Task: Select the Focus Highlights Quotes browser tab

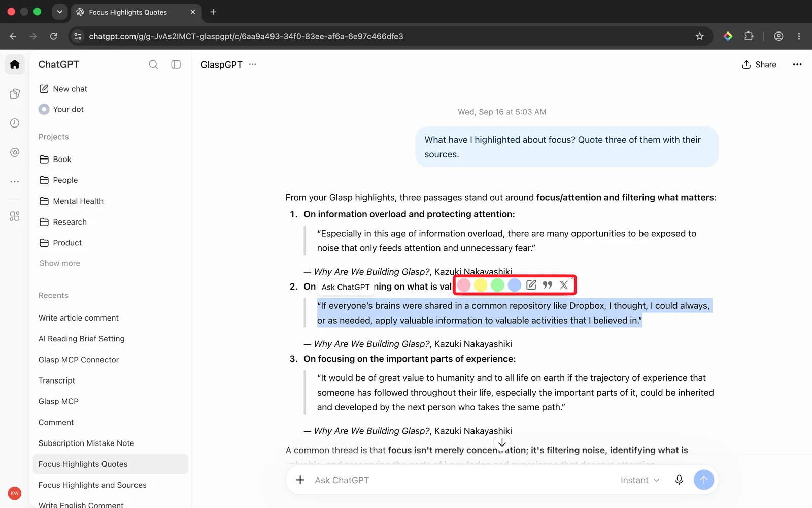Action: tap(136, 12)
